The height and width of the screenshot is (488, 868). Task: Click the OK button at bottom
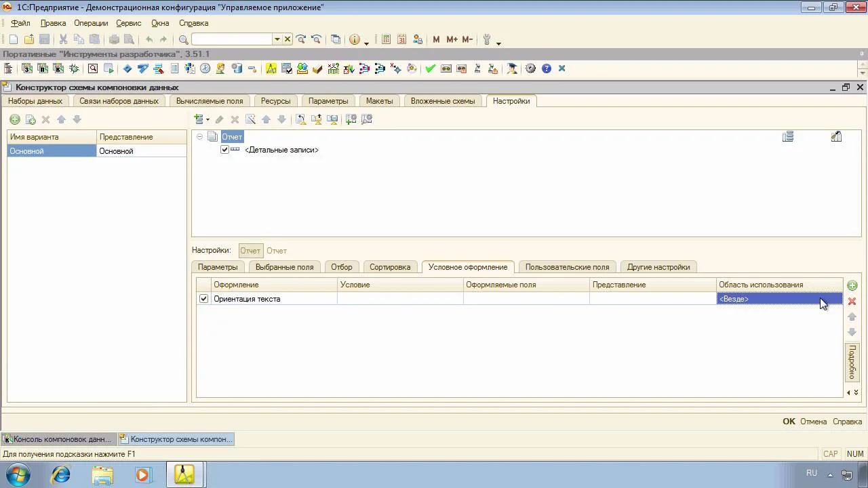pos(789,421)
